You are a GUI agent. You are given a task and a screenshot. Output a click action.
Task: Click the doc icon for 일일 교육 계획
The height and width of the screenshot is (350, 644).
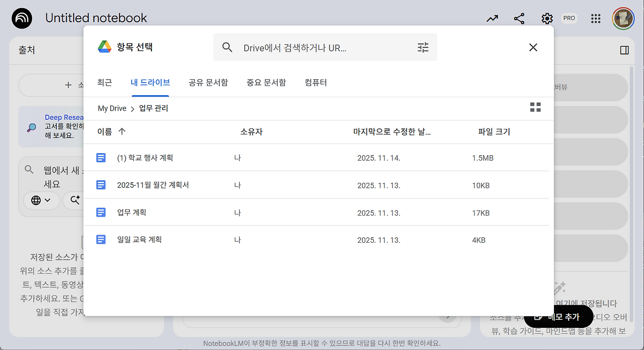click(101, 239)
